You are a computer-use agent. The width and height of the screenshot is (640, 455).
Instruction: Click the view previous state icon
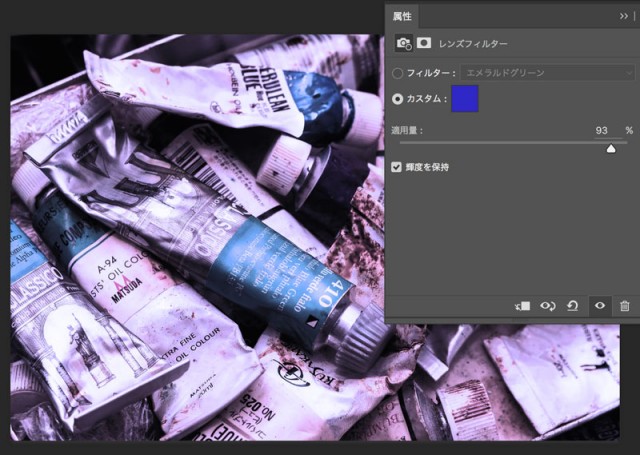[x=548, y=306]
